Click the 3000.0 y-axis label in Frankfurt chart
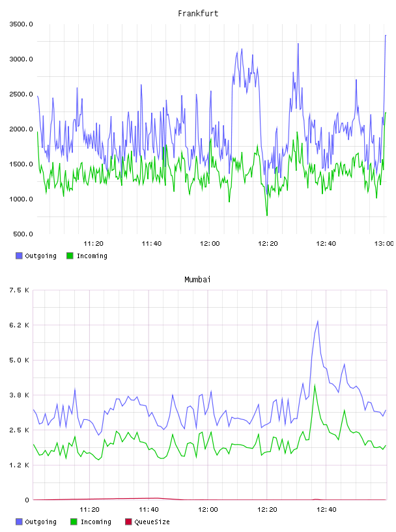Screen dimensions: 396x532 coord(21,59)
